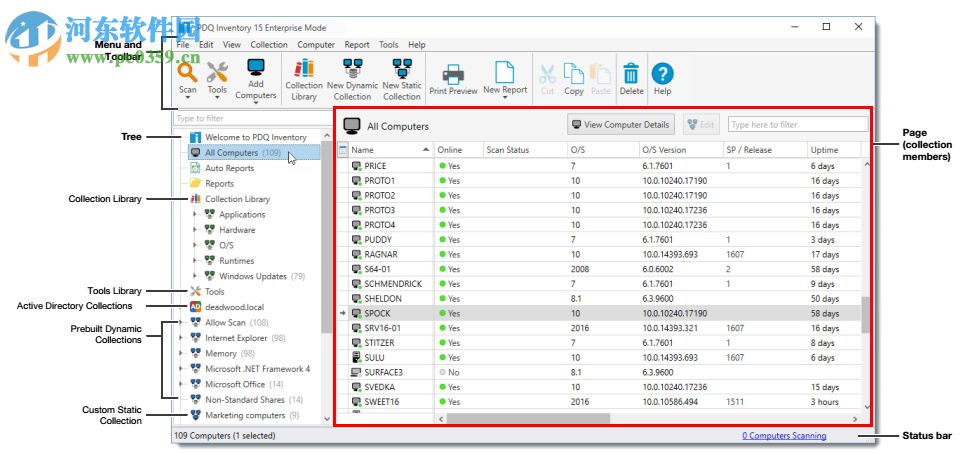977x453 pixels.
Task: Expand the O/S collection
Action: click(194, 246)
